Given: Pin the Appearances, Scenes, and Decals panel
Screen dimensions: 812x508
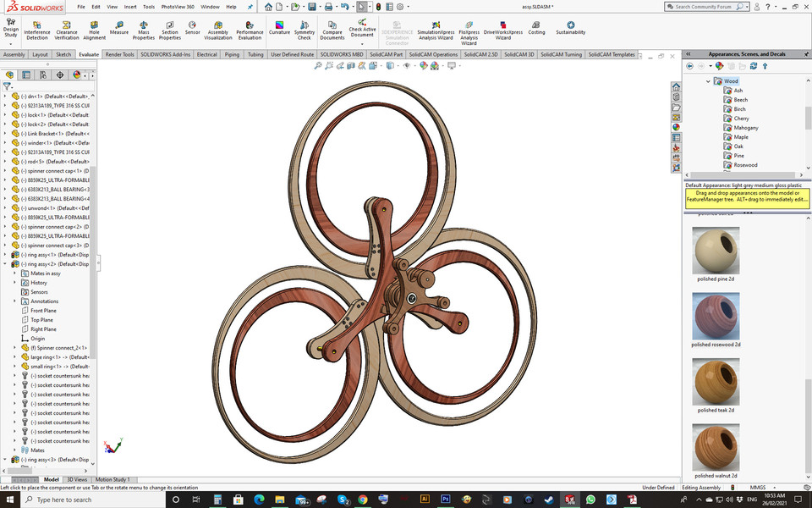Looking at the screenshot, I should tap(806, 53).
